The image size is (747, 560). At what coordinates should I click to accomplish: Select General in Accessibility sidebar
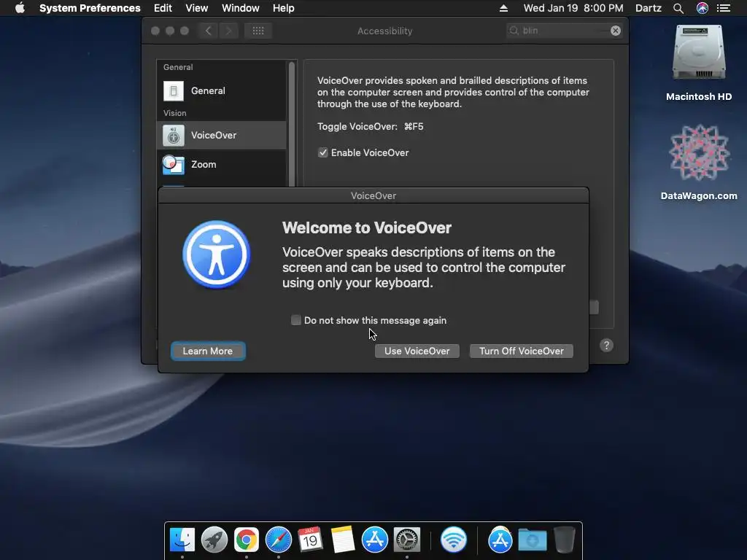tap(222, 90)
